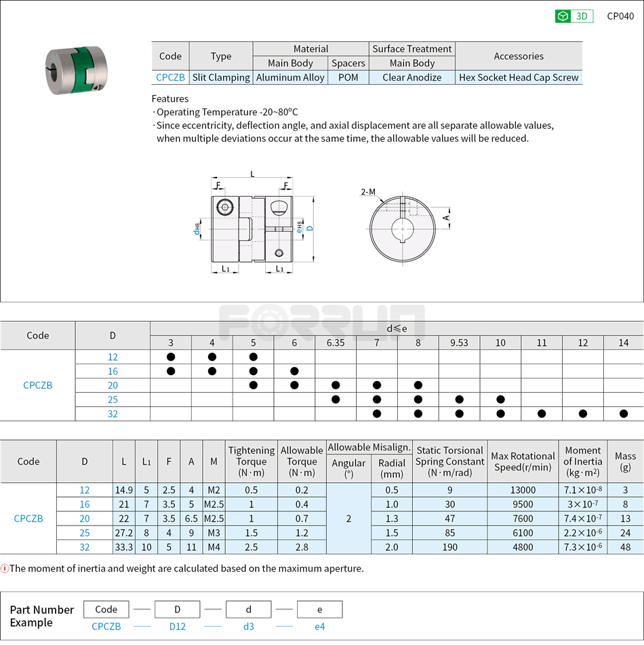The image size is (644, 645).
Task: Select D value 16 in bore size table
Action: pos(113,372)
